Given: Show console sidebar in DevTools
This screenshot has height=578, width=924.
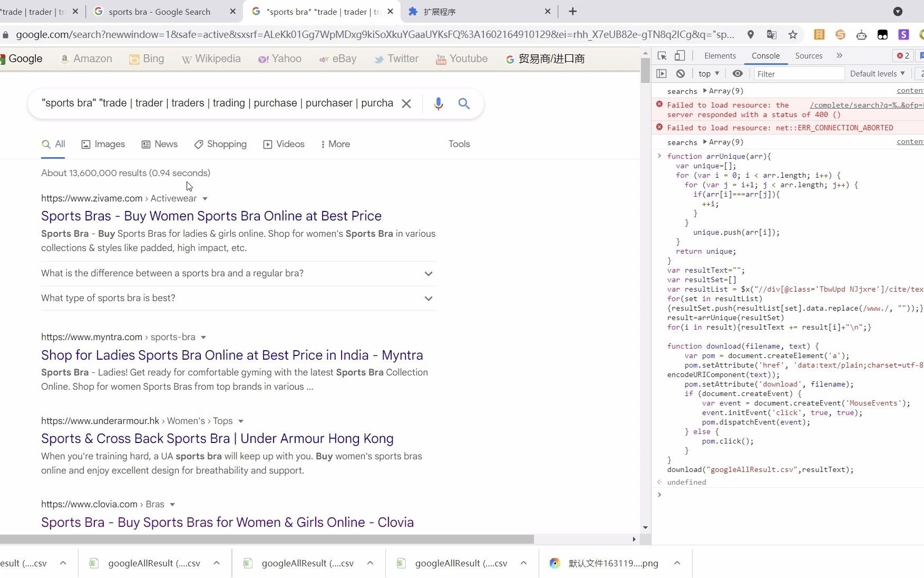Looking at the screenshot, I should tap(662, 74).
